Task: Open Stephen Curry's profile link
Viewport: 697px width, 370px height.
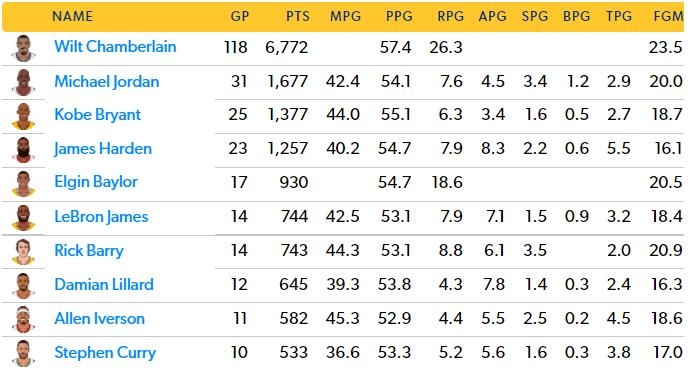Action: pyautogui.click(x=105, y=353)
